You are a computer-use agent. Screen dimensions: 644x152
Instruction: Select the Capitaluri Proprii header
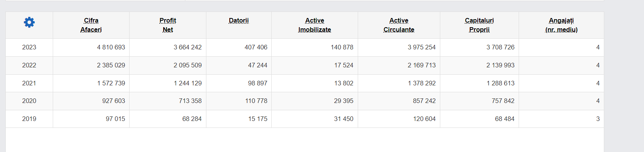click(x=479, y=25)
